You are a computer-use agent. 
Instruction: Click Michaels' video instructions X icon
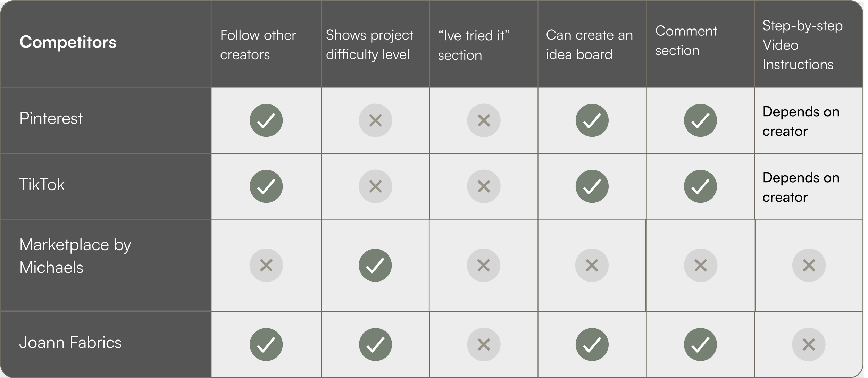[x=809, y=265]
